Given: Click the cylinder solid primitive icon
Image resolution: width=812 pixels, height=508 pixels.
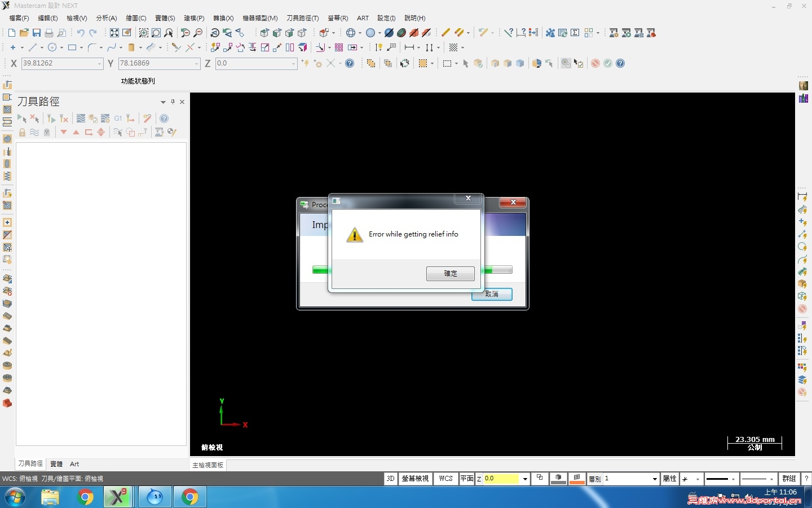Looking at the screenshot, I should 131,48.
